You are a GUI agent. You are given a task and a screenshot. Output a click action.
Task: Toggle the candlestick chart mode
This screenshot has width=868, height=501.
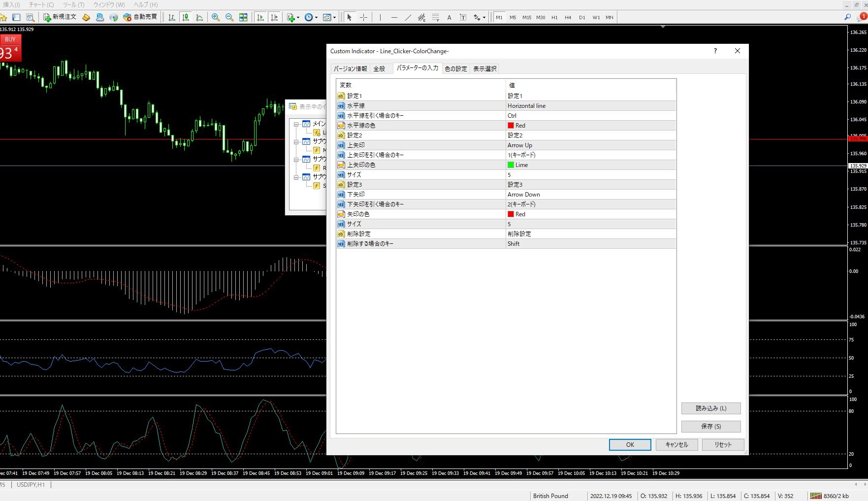coord(186,17)
